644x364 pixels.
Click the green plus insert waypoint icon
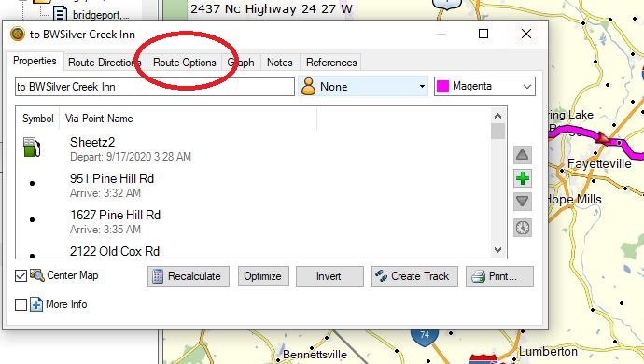tap(523, 178)
